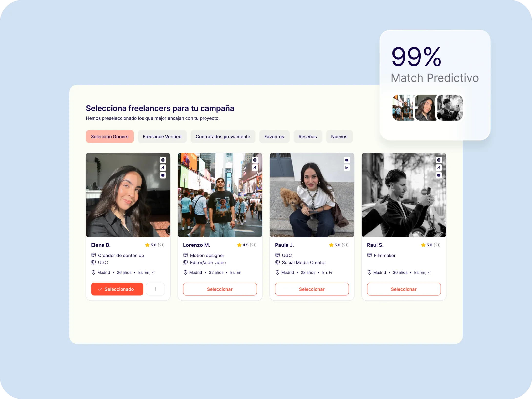
Task: Click Raul S.'s YouTube icon
Action: (439, 175)
